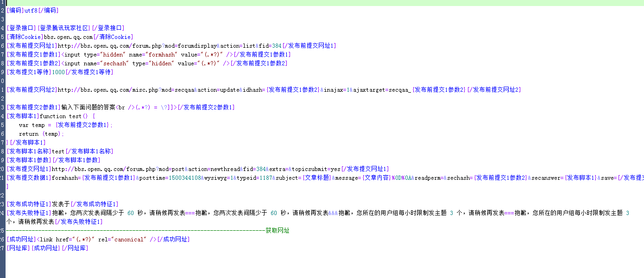This screenshot has width=644, height=278.
Task: Click the 1000 wait value on line 9
Action: click(58, 72)
